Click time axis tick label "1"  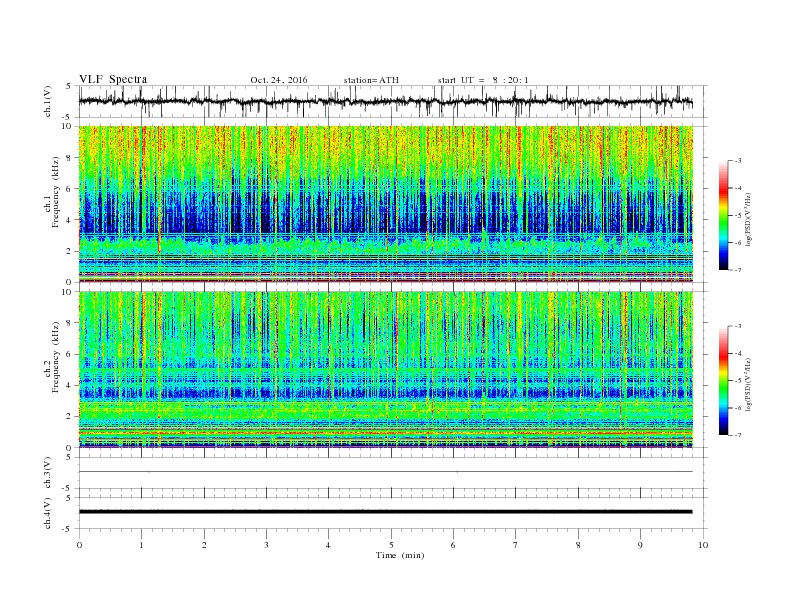(x=141, y=545)
